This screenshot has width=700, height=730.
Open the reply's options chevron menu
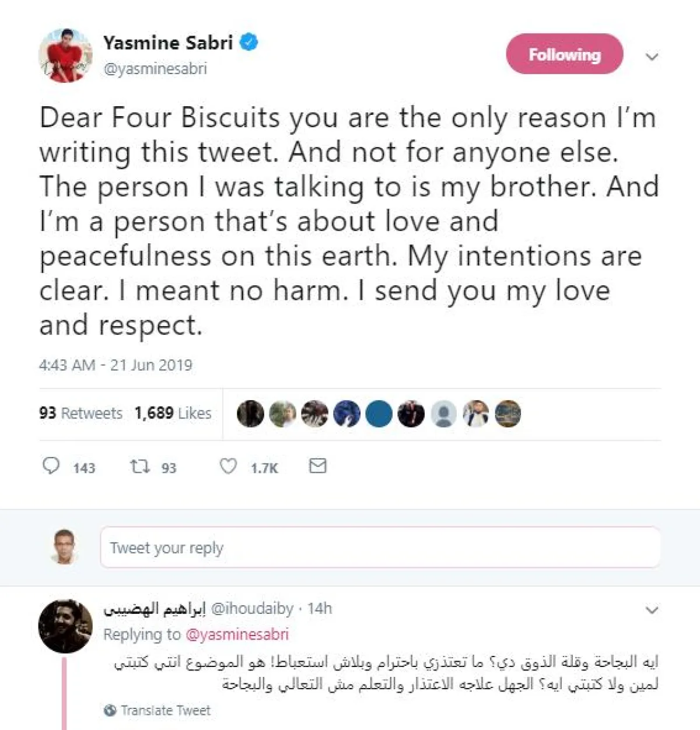pos(652,610)
